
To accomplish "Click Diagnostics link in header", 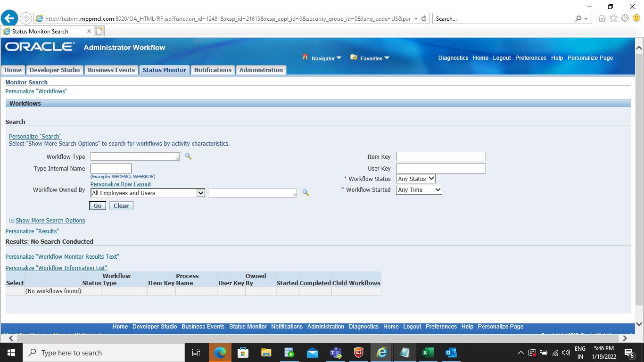I will tap(453, 58).
